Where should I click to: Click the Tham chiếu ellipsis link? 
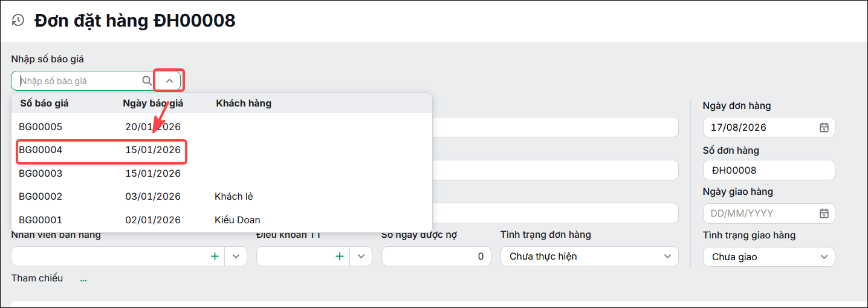coord(83,280)
